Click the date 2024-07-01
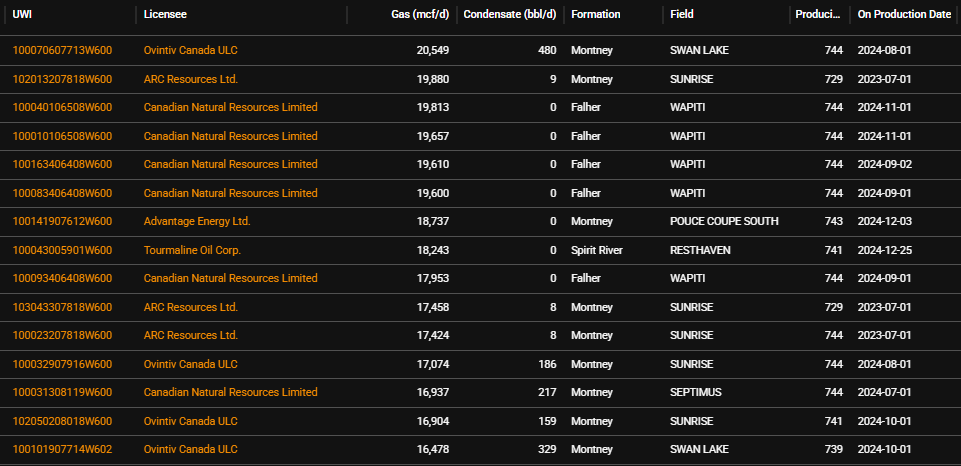The image size is (961, 466). [884, 392]
